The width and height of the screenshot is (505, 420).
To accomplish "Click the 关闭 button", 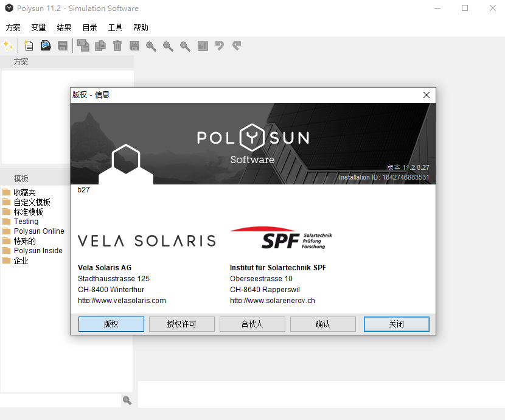I will pos(397,324).
